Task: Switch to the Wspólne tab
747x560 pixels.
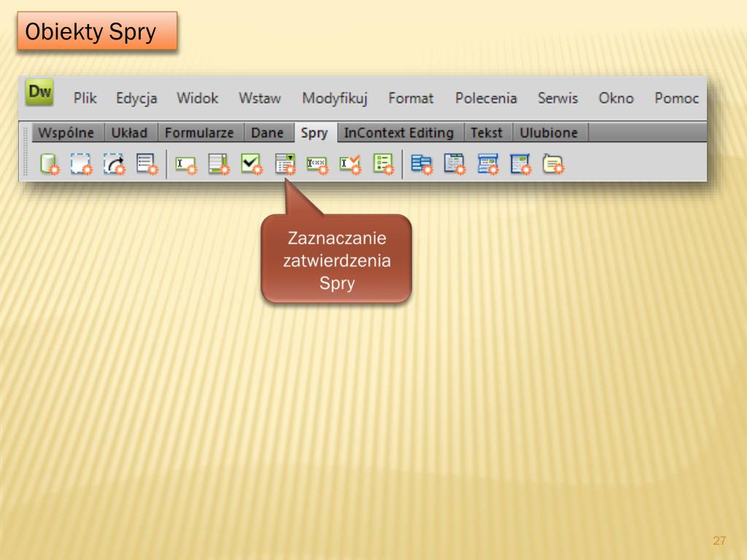Action: (x=68, y=133)
